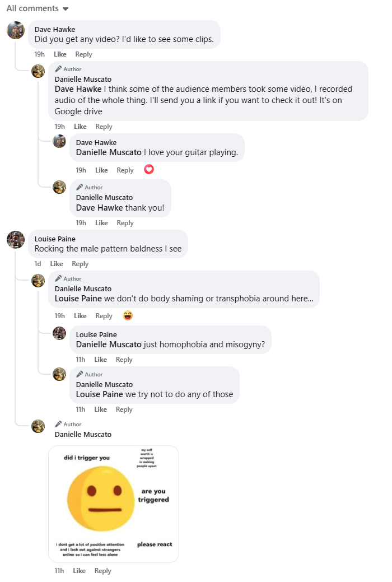The height and width of the screenshot is (582, 392).
Task: Like the 'did i trigger you' meme comment
Action: [x=80, y=570]
